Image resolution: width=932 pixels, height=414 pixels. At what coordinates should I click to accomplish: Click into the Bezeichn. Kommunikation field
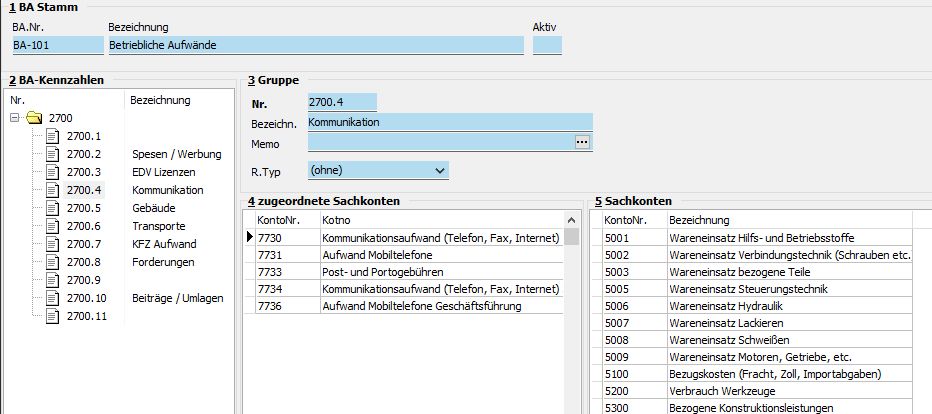coord(450,122)
